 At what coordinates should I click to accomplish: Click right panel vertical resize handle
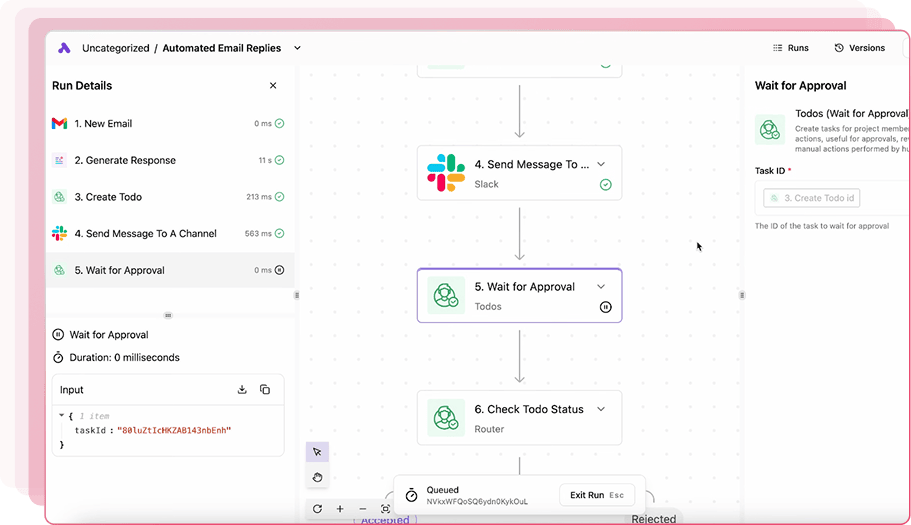coord(742,295)
